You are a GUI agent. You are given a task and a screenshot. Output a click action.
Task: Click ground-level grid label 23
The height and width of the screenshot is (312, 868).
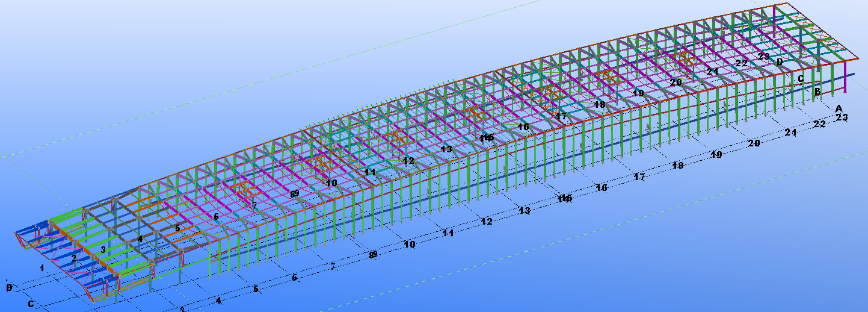point(841,117)
